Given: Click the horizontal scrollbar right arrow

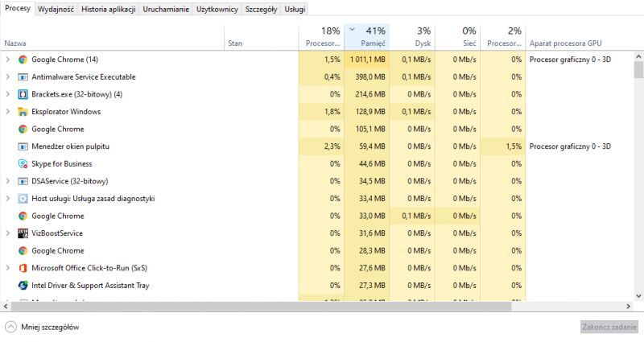Looking at the screenshot, I should (x=629, y=307).
